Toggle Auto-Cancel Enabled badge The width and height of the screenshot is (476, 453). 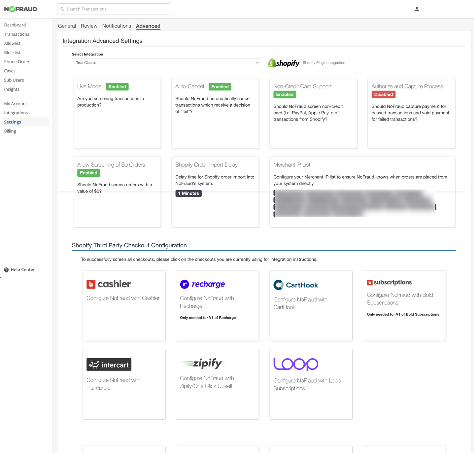[220, 87]
